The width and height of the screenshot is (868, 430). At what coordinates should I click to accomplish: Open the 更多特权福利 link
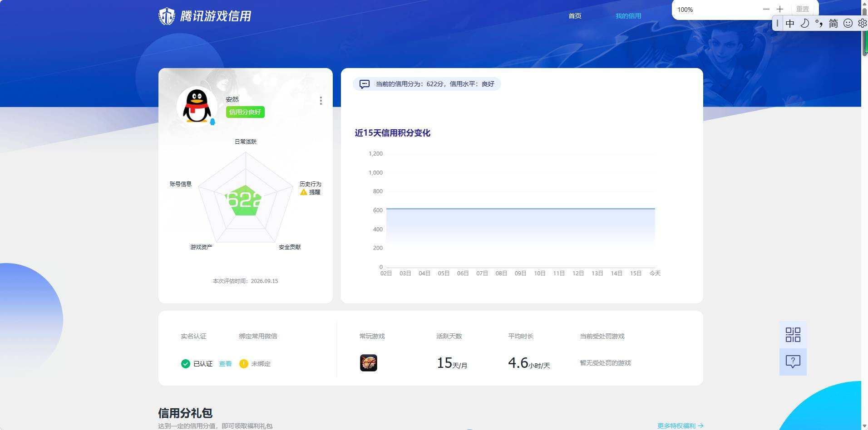681,426
